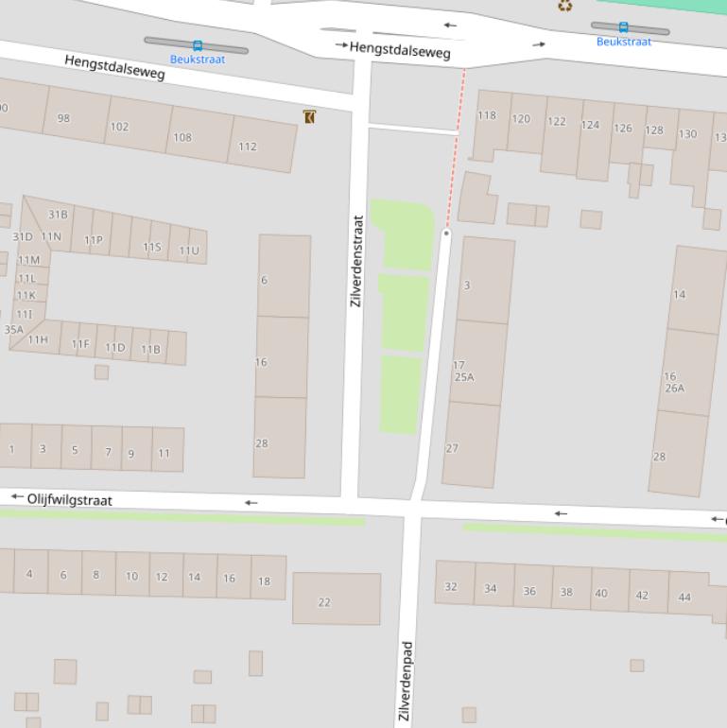The image size is (727, 728).
Task: Select the right Beukstraat stop name label
Action: [623, 42]
